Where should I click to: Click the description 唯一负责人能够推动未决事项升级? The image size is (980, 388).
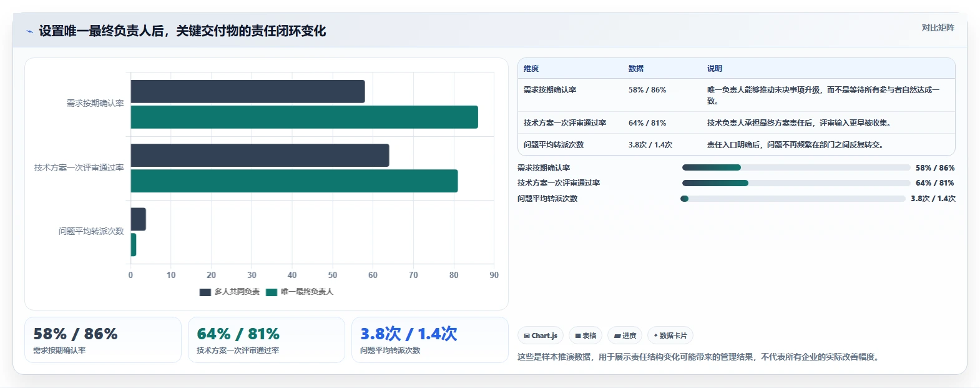[823, 96]
